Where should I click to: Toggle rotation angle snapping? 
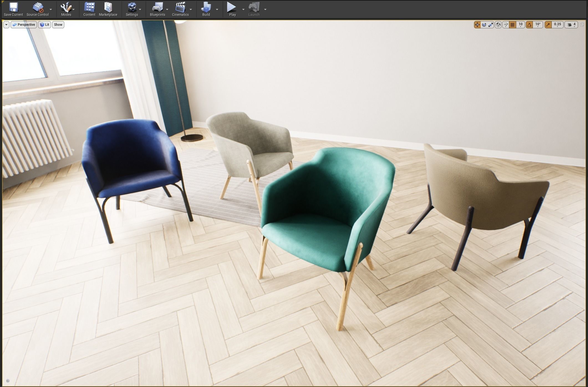[x=529, y=25]
